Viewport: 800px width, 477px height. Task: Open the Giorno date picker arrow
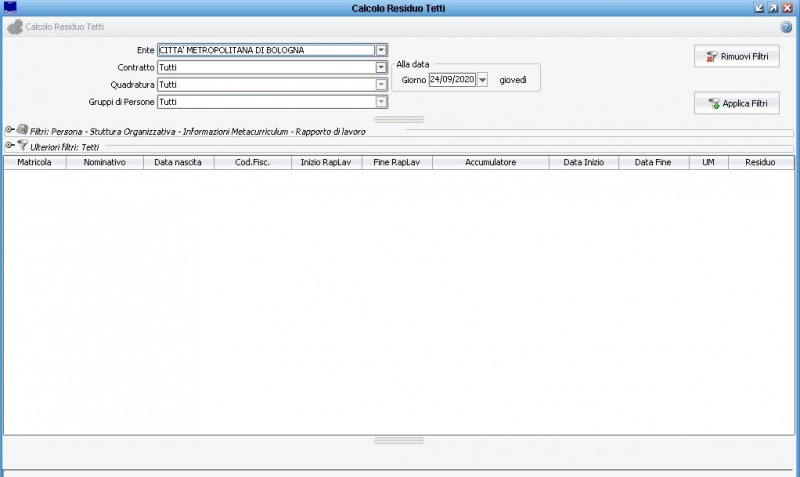coord(482,80)
